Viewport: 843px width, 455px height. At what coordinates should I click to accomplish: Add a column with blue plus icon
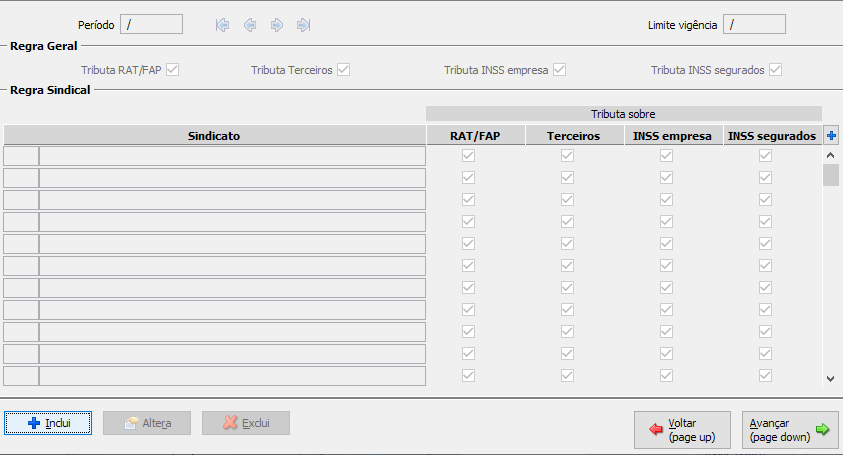coord(831,136)
